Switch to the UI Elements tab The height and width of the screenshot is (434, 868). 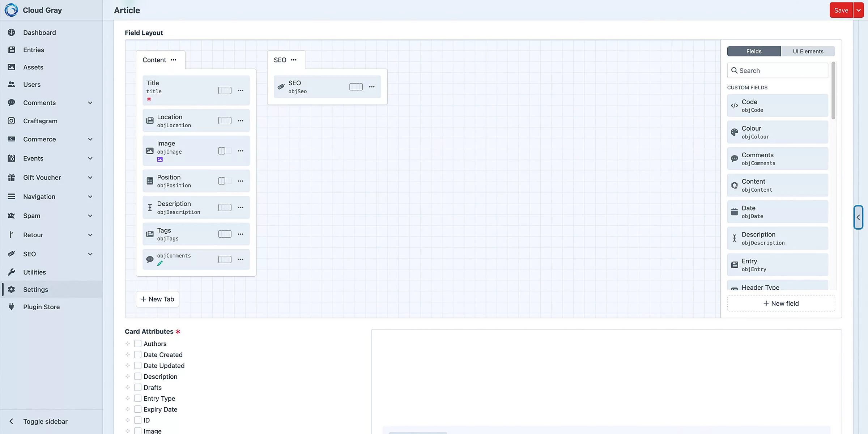click(x=808, y=51)
